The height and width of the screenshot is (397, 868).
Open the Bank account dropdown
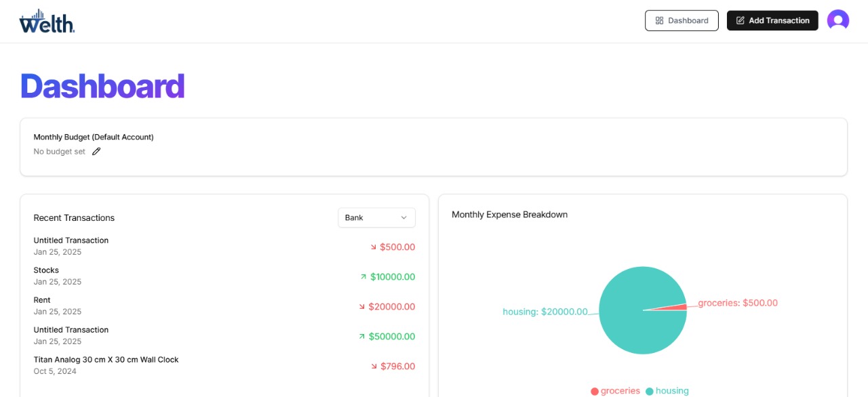376,217
